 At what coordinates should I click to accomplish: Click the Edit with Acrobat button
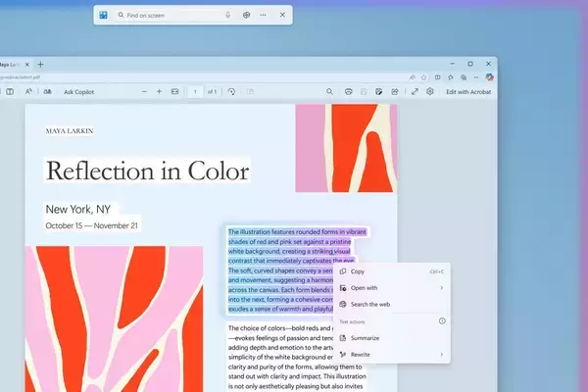468,91
